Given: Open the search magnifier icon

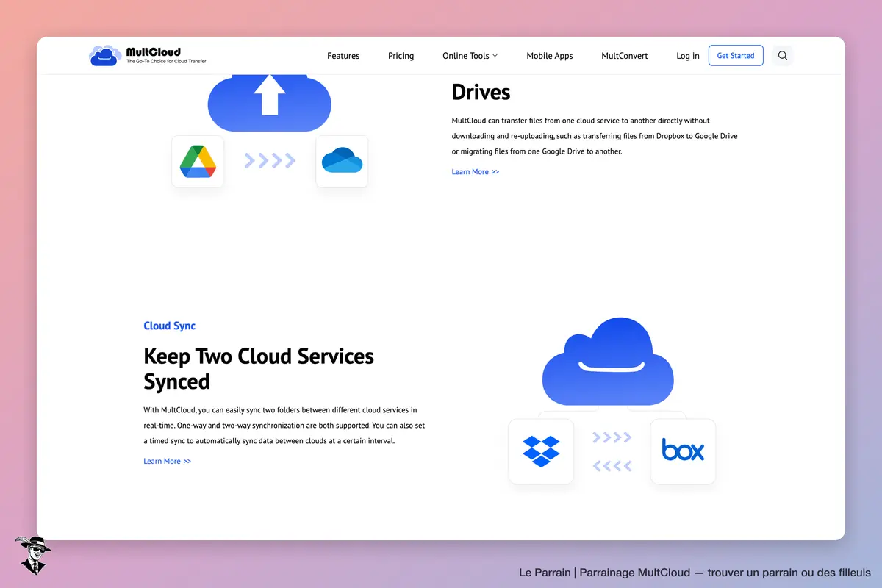Looking at the screenshot, I should tap(783, 55).
